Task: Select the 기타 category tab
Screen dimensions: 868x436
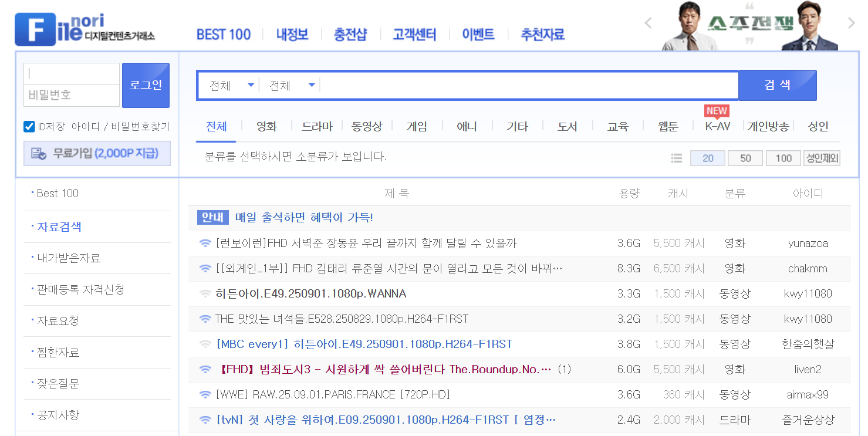Action: point(517,127)
